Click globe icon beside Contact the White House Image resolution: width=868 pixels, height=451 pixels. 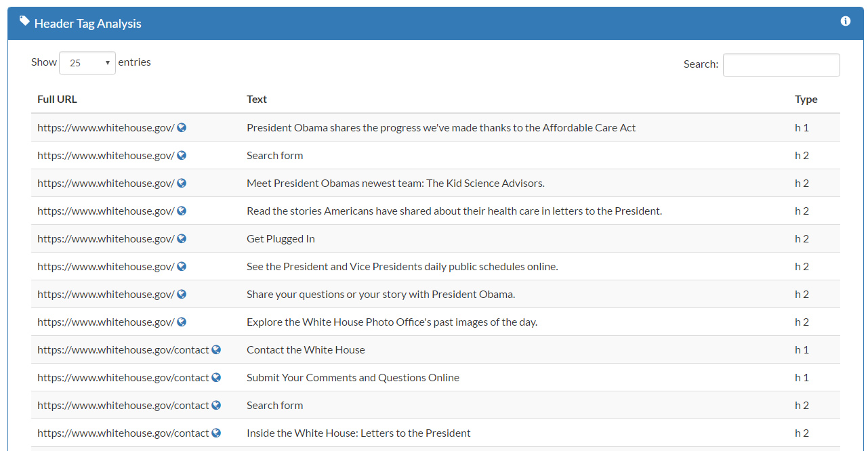(x=216, y=349)
